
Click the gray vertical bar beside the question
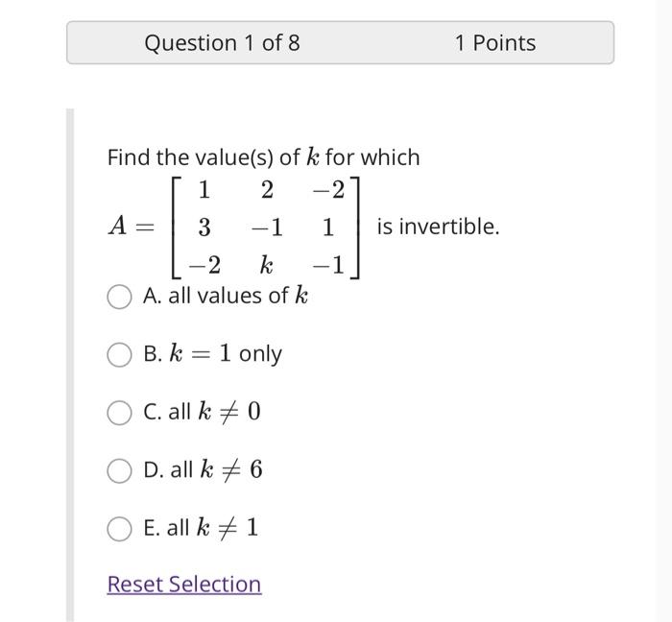[x=69, y=365]
